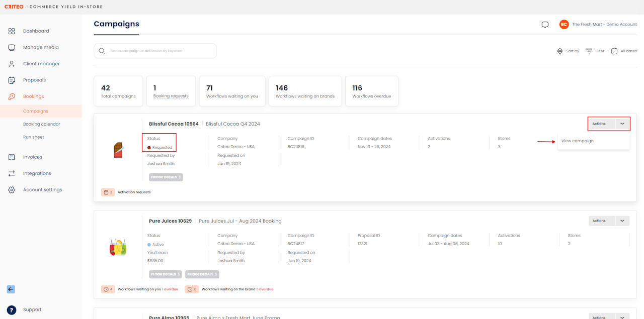Open Booking calendar in sidebar
Viewport: 644px width, 319px height.
[41, 124]
